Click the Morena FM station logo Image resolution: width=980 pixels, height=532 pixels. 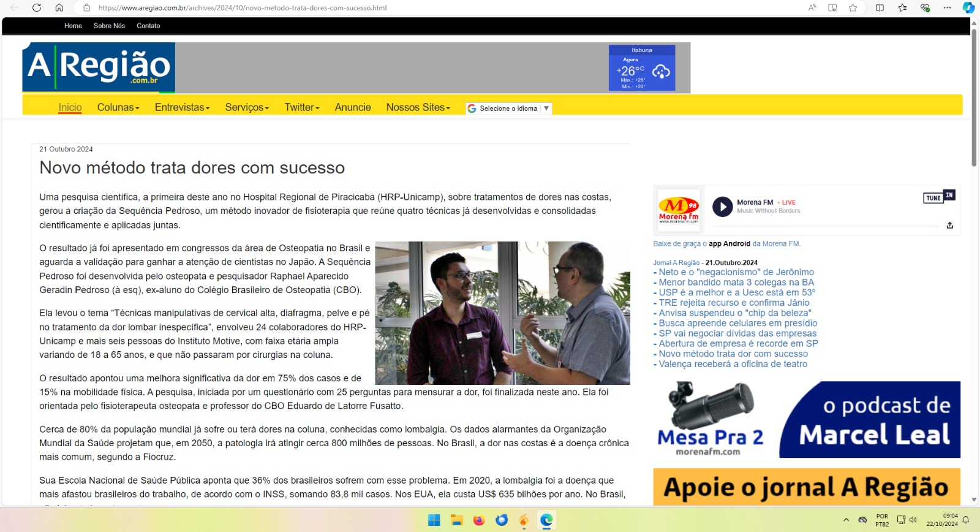[x=679, y=210]
